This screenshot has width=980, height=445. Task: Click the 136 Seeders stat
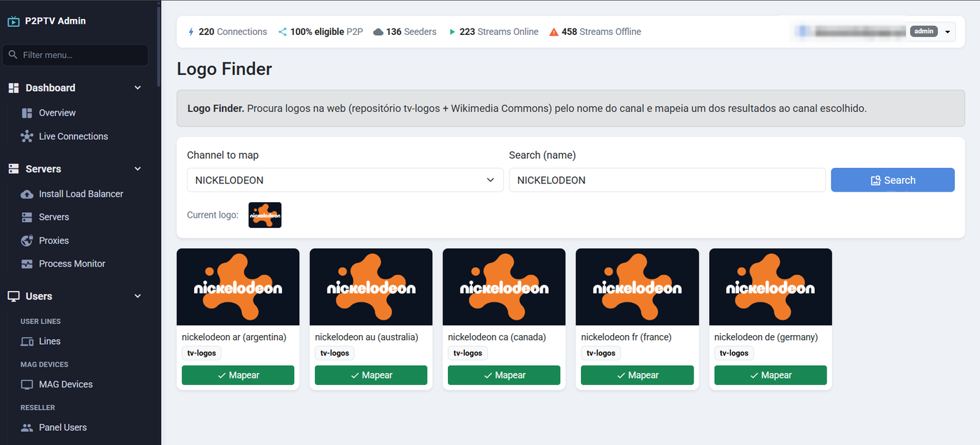tap(405, 31)
